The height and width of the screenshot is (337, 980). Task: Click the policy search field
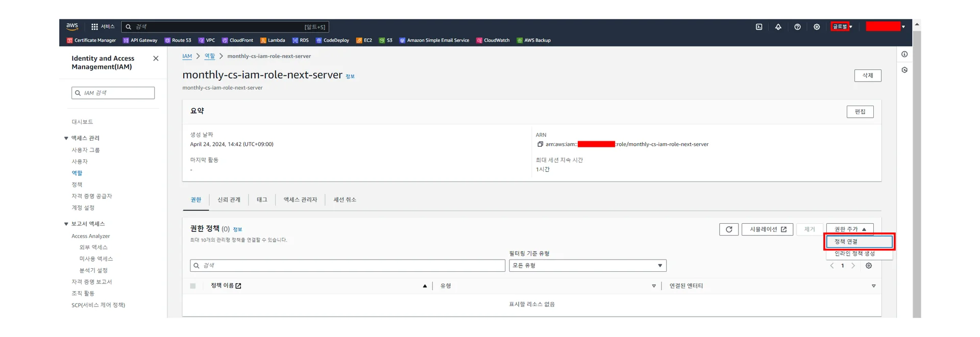pos(347,266)
